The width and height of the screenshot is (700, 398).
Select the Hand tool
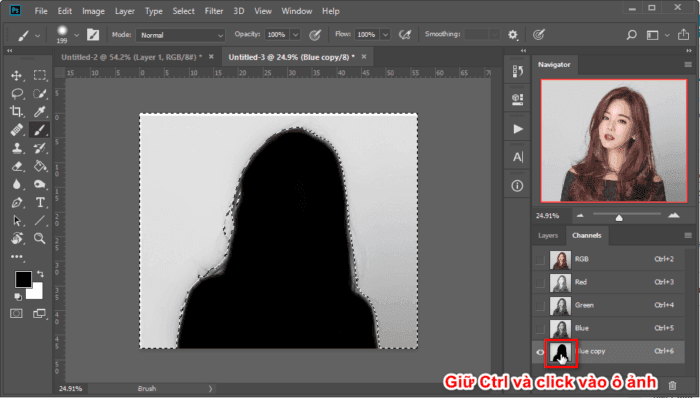[x=17, y=238]
